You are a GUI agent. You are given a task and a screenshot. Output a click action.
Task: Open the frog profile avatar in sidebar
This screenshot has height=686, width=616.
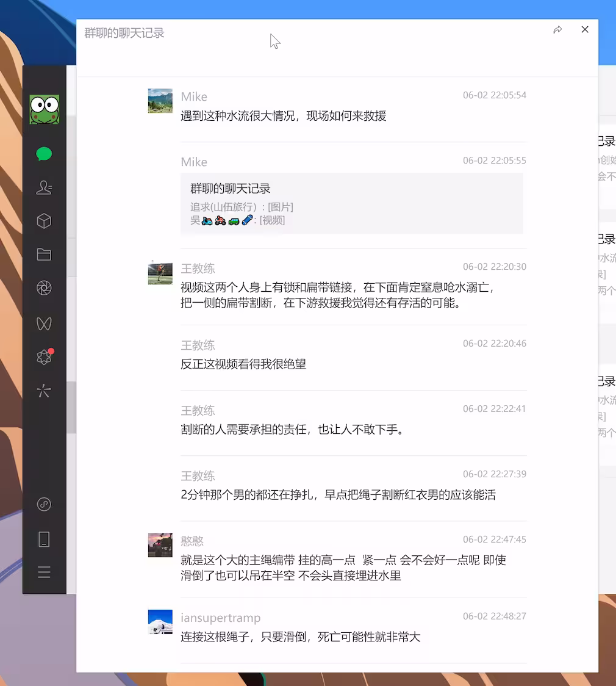44,109
